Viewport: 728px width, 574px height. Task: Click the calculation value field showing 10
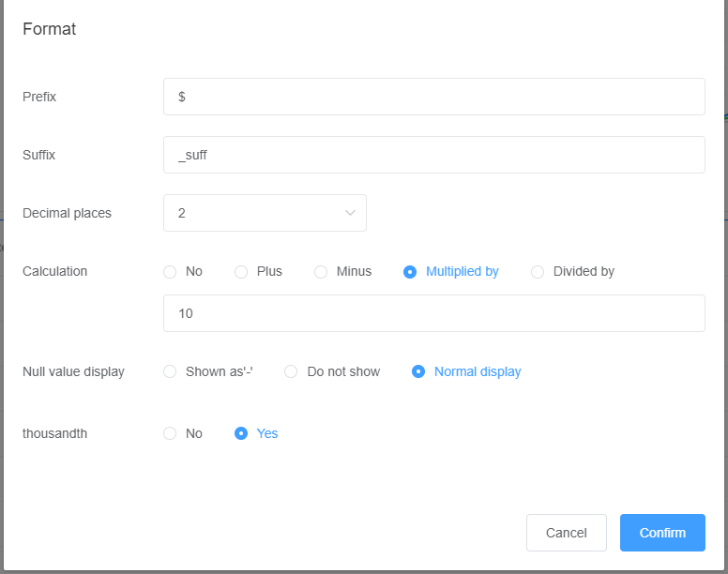pyautogui.click(x=434, y=313)
